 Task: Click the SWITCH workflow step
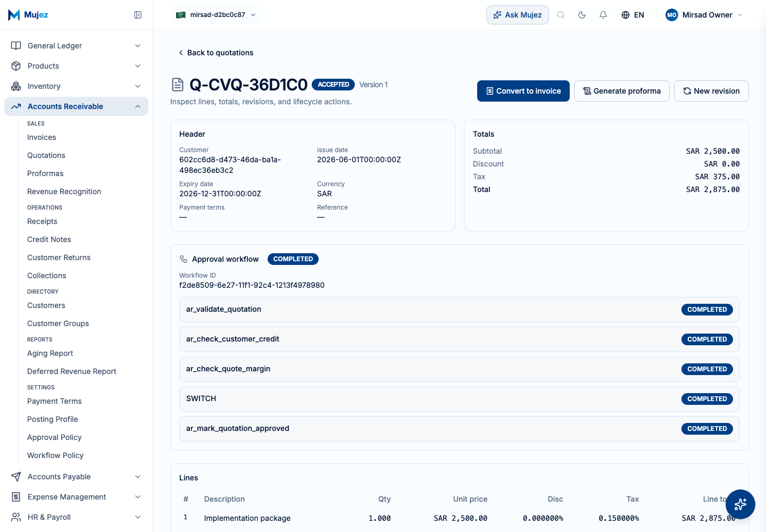click(460, 399)
